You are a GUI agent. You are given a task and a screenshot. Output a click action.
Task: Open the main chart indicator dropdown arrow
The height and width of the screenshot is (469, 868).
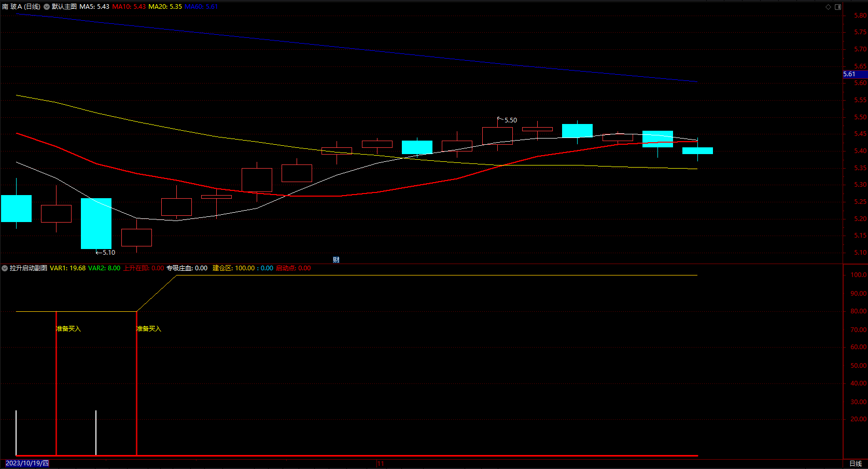click(47, 7)
